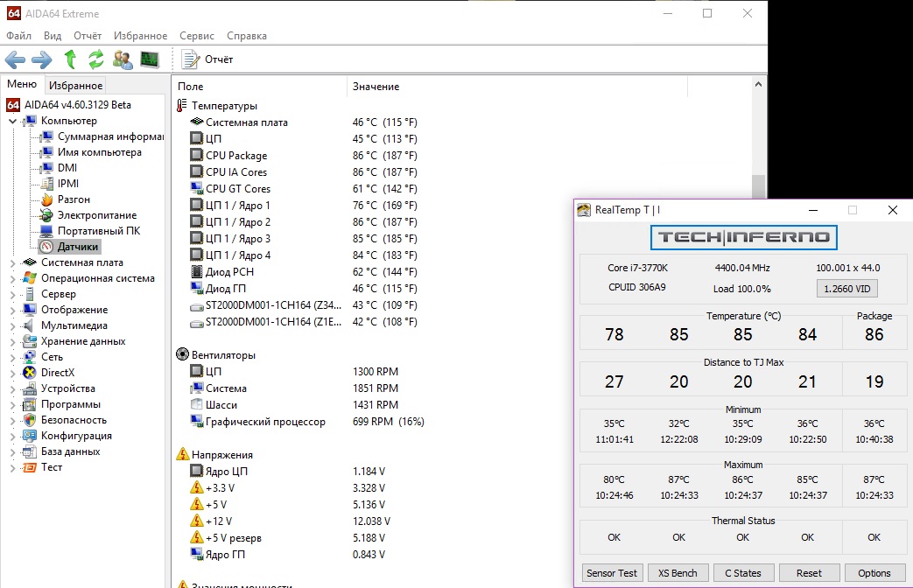The height and width of the screenshot is (588, 913).
Task: Select the CPU GT Cores row
Action: pos(303,189)
